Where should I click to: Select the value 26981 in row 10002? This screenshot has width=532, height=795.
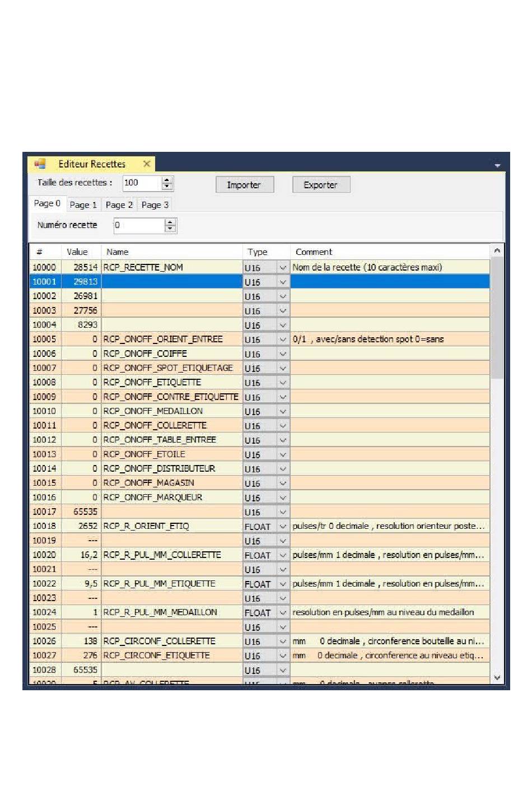coord(81,296)
